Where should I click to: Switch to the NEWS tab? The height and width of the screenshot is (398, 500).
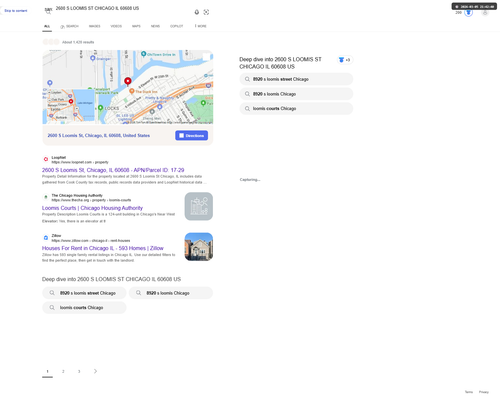(x=155, y=26)
